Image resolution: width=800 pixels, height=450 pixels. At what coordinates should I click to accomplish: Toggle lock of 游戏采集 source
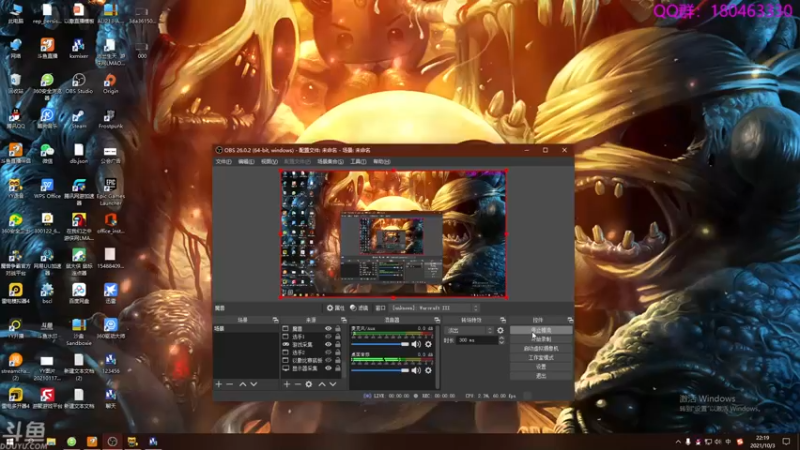338,344
